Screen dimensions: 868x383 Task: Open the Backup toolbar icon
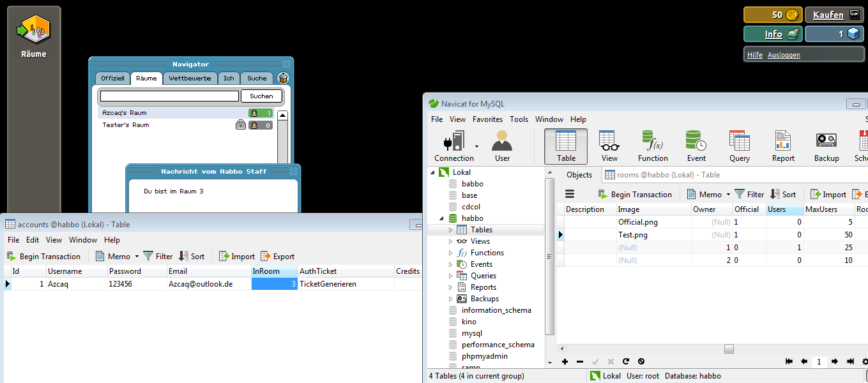(826, 146)
